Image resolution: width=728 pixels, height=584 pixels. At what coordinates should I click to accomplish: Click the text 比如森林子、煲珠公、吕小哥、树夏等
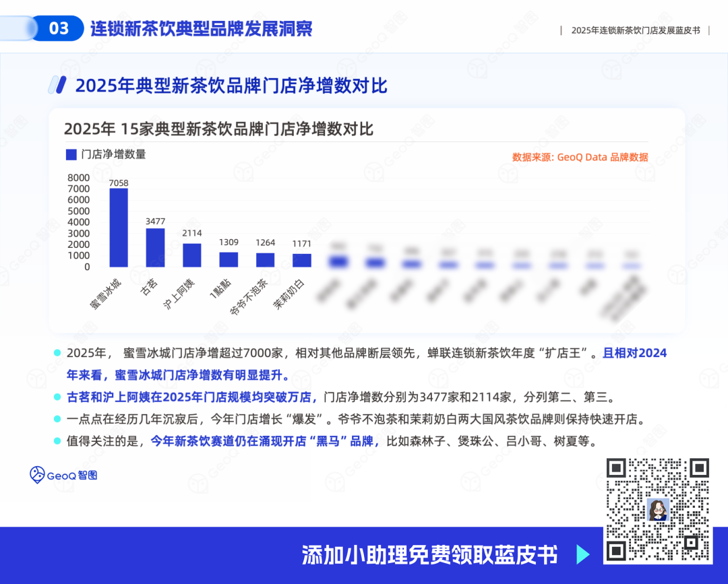click(x=492, y=441)
